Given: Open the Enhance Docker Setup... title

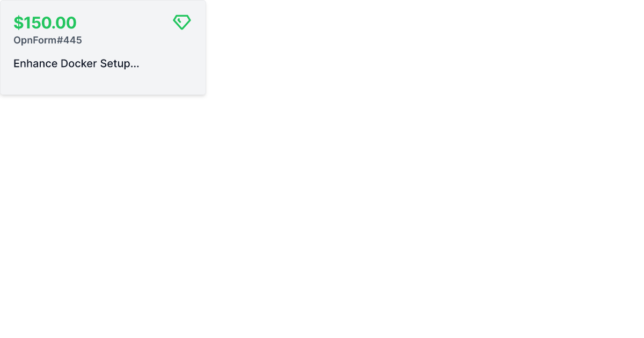Looking at the screenshot, I should (76, 63).
